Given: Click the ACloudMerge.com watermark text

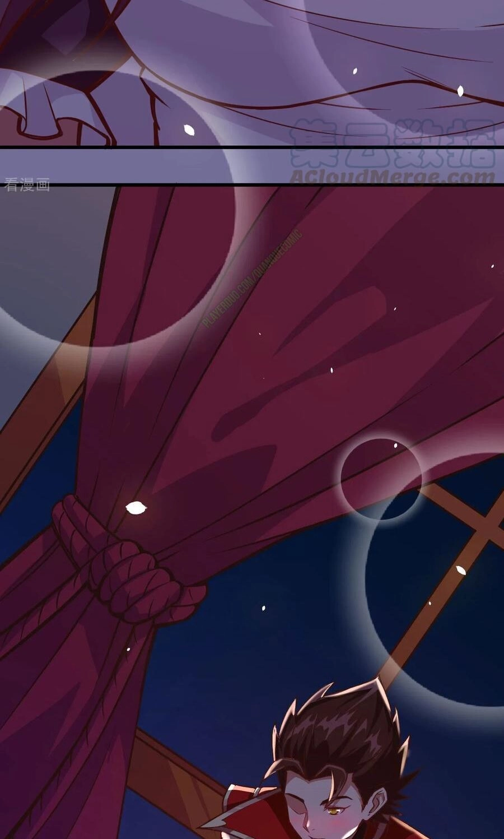Looking at the screenshot, I should point(392,177).
